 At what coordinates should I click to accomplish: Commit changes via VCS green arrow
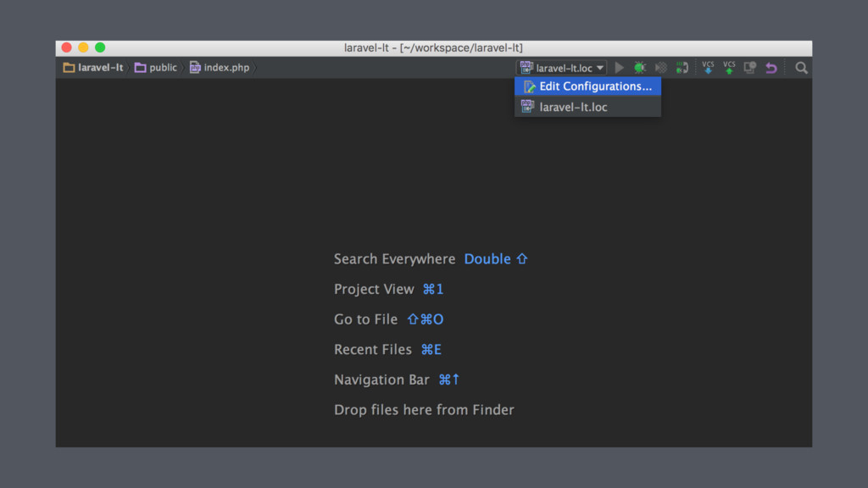(x=729, y=68)
